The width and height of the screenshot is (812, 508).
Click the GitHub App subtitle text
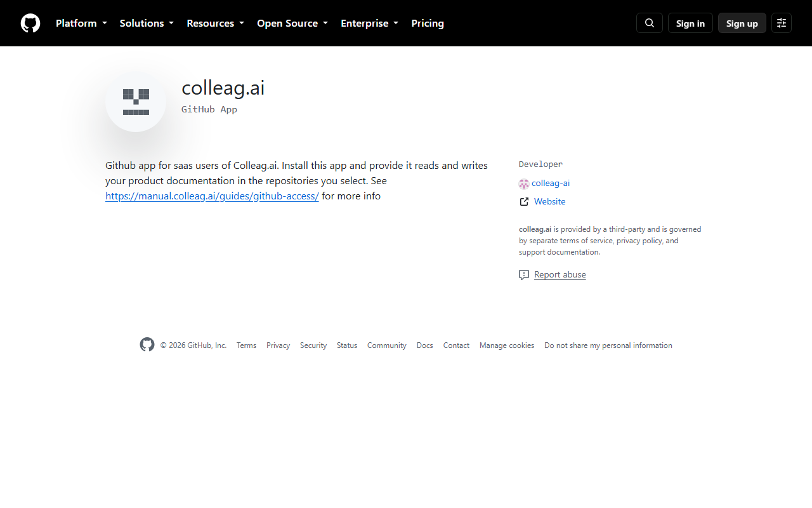(209, 109)
